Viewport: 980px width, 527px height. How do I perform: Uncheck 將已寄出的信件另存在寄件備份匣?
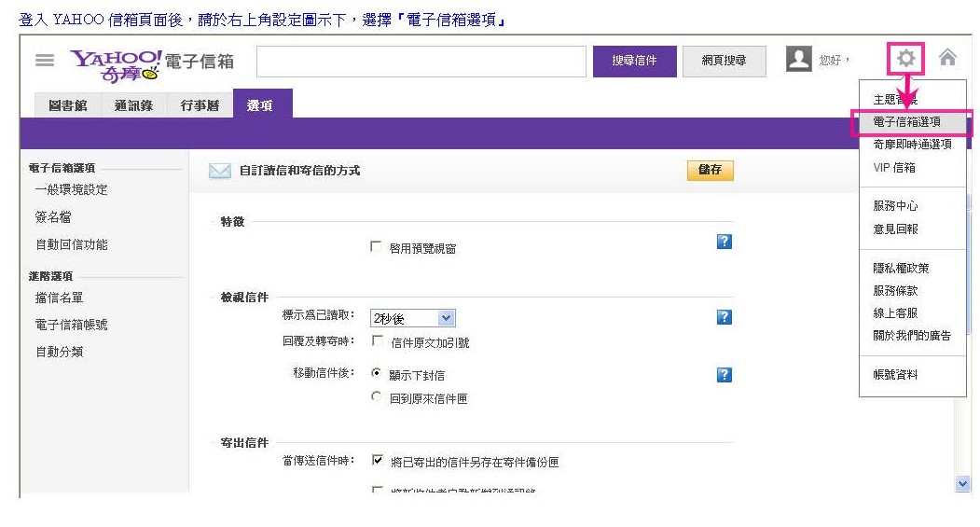[378, 460]
